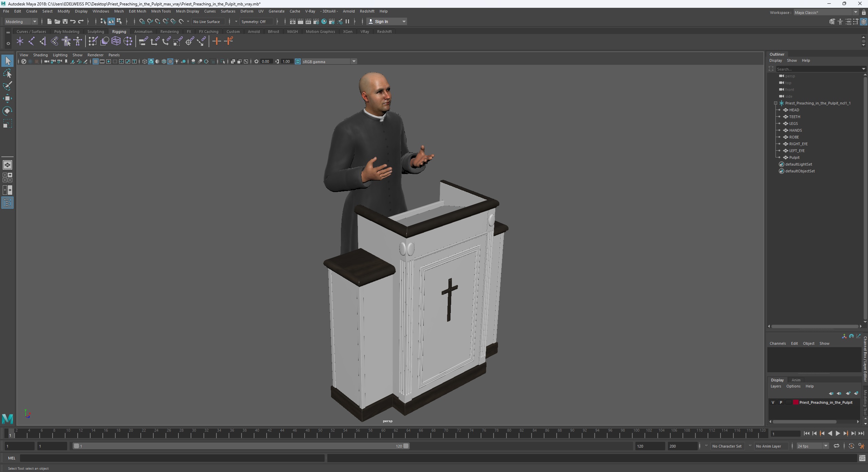Click the Maya logo icon bottom left
Image resolution: width=868 pixels, height=472 pixels.
tap(7, 418)
